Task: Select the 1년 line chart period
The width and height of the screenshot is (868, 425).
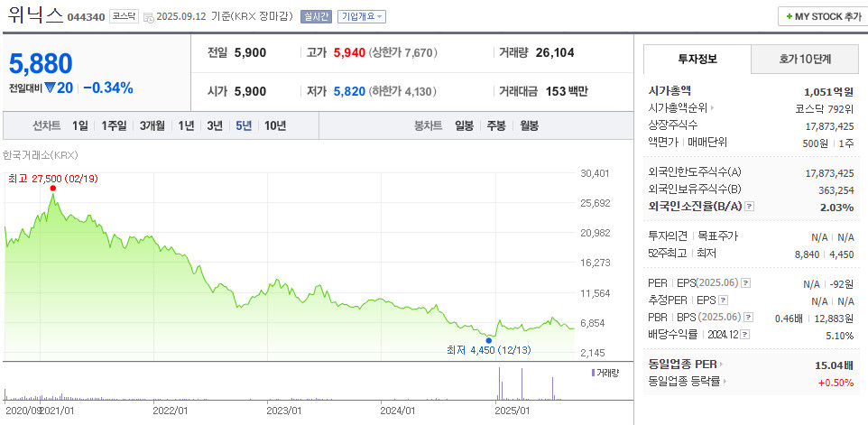Action: pos(186,125)
